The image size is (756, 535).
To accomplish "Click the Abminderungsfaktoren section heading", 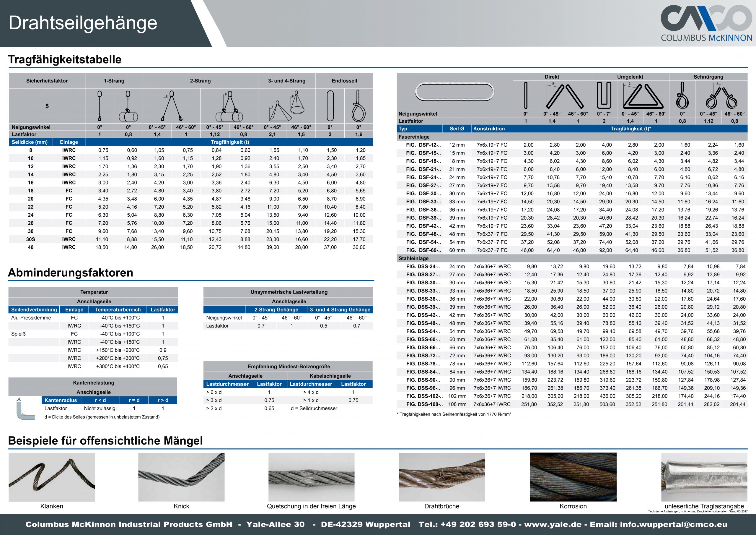I will tap(71, 273).
